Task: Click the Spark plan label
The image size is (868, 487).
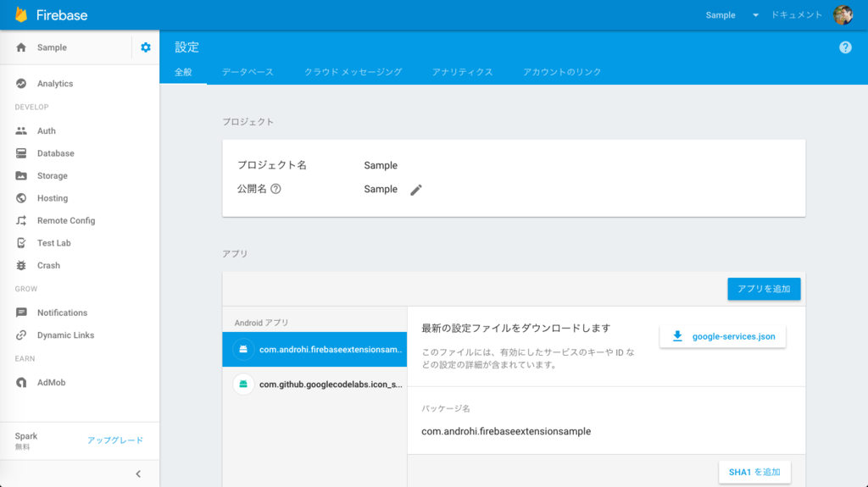Action: [x=26, y=436]
